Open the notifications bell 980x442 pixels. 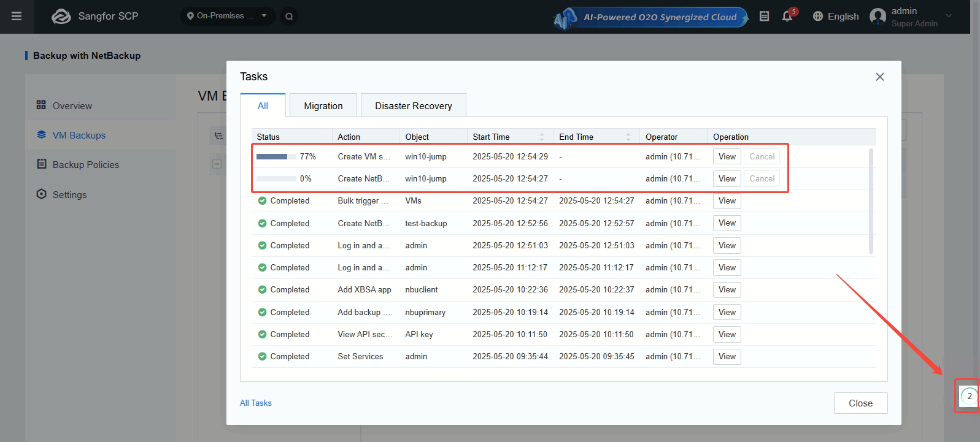pos(787,17)
